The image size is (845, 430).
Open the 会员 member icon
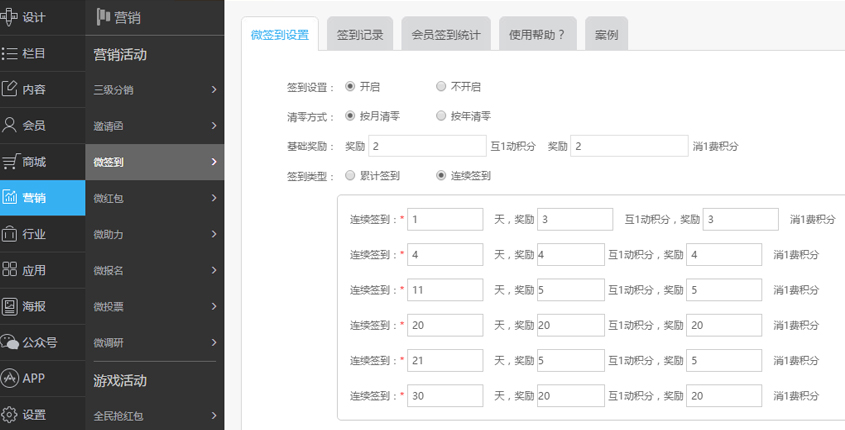[x=10, y=125]
